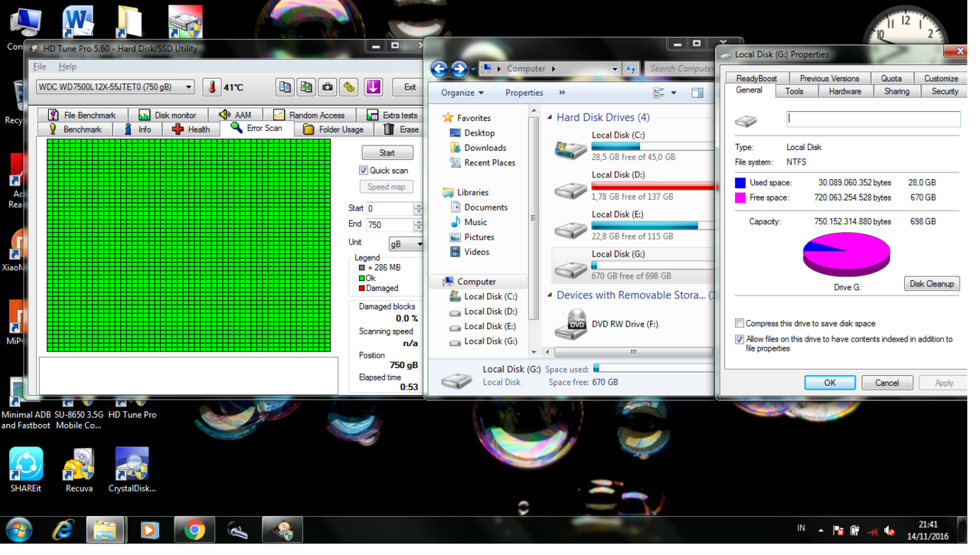980x555 pixels.
Task: Click the clock in the taskbar
Action: (927, 531)
